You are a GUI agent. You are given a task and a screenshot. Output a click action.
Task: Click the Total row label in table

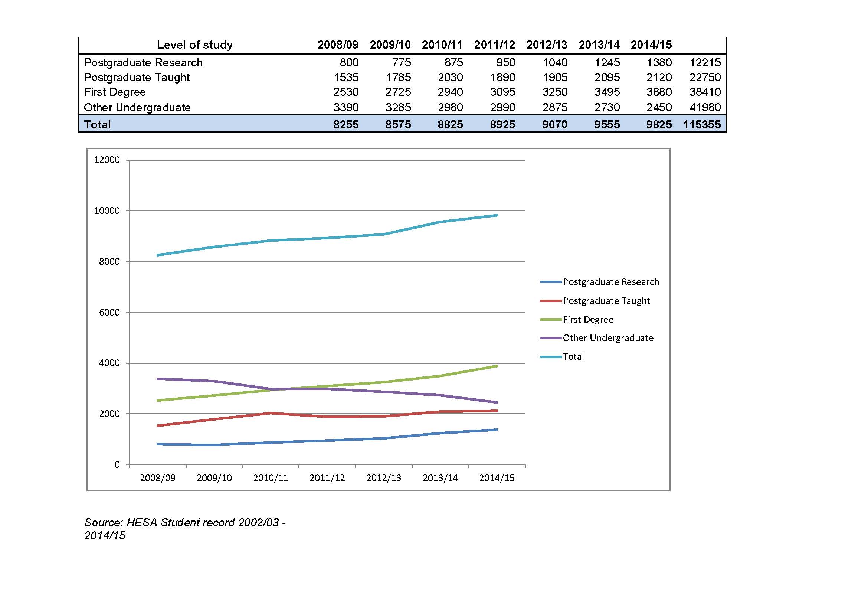(x=98, y=124)
